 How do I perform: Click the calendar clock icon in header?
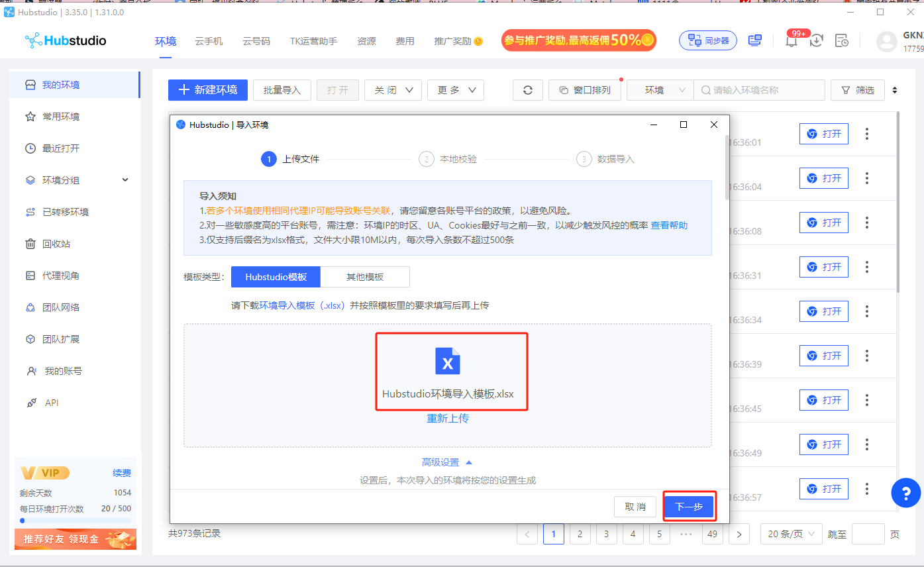[841, 40]
